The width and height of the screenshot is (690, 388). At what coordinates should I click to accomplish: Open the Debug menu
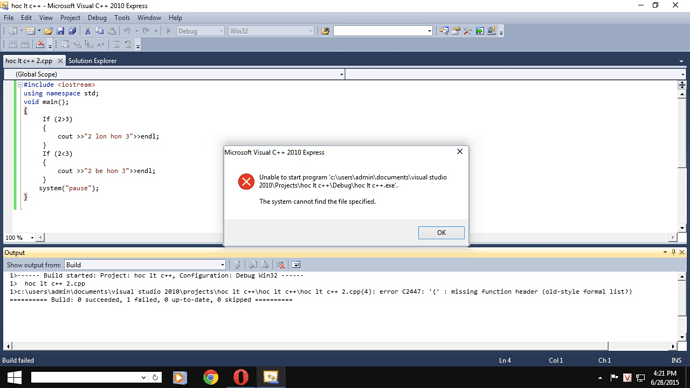point(97,18)
